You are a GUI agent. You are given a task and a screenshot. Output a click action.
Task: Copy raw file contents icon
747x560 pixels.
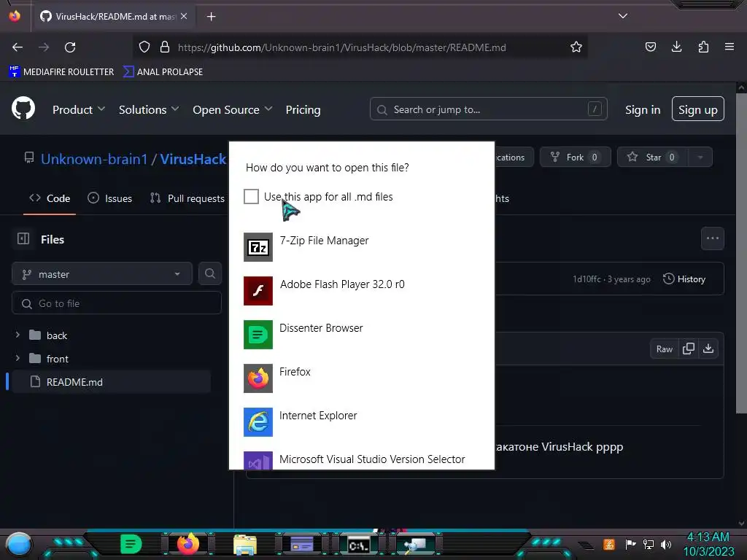click(x=689, y=349)
